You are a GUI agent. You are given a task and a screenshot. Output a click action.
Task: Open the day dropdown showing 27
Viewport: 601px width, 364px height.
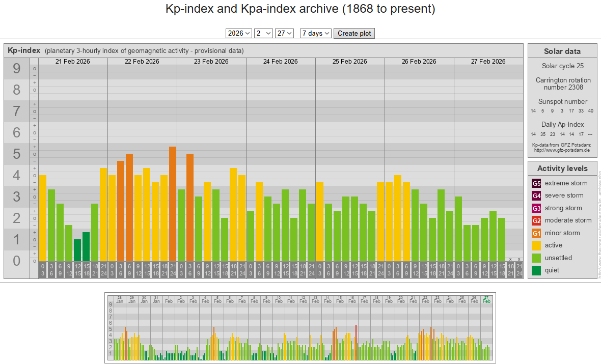284,33
